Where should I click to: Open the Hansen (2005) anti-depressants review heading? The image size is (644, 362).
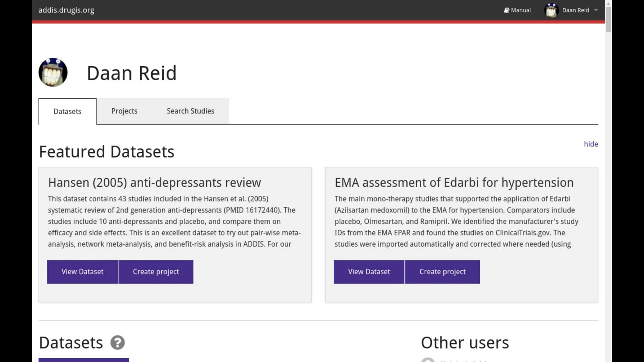point(155,183)
